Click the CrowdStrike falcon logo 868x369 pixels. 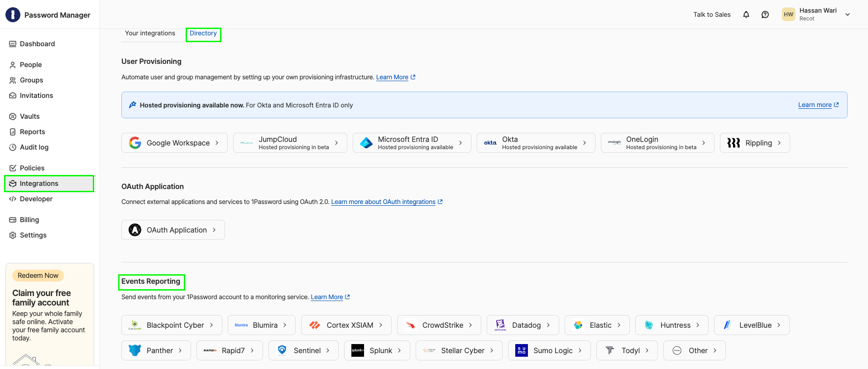(x=411, y=325)
